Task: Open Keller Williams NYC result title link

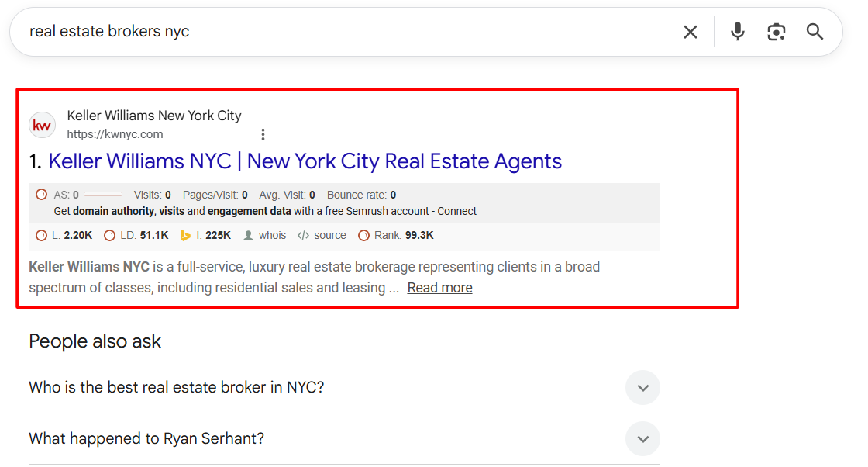Action: [305, 161]
